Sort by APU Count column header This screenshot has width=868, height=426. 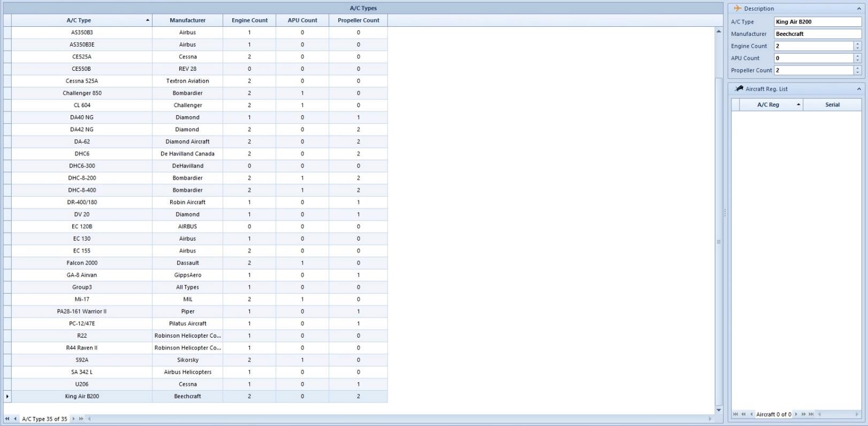coord(302,20)
